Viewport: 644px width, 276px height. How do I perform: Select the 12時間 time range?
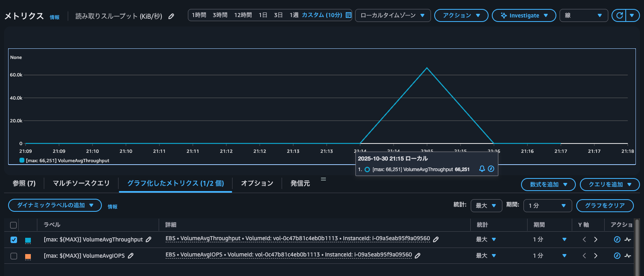[x=243, y=15]
